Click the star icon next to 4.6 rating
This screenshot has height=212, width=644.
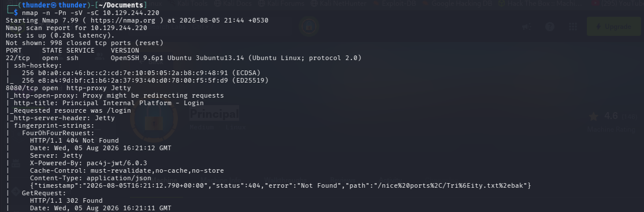[594, 117]
